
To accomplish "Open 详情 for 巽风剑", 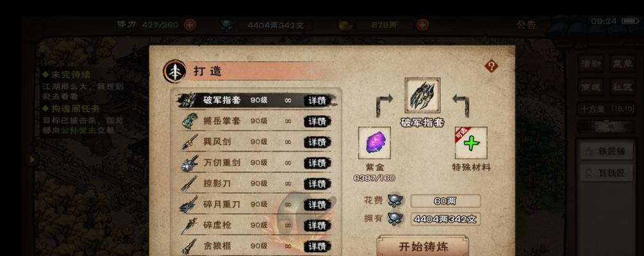I will coord(317,142).
